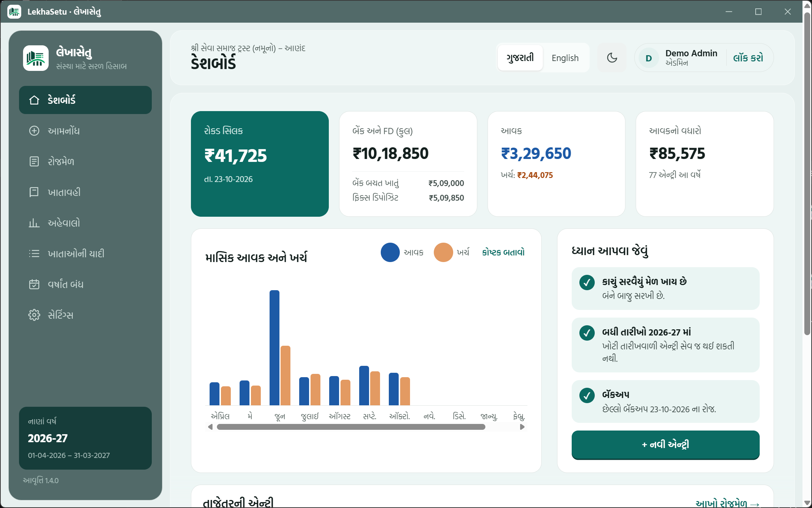
Task: Click the આવક amount ₹3,29,650
Action: click(x=536, y=153)
